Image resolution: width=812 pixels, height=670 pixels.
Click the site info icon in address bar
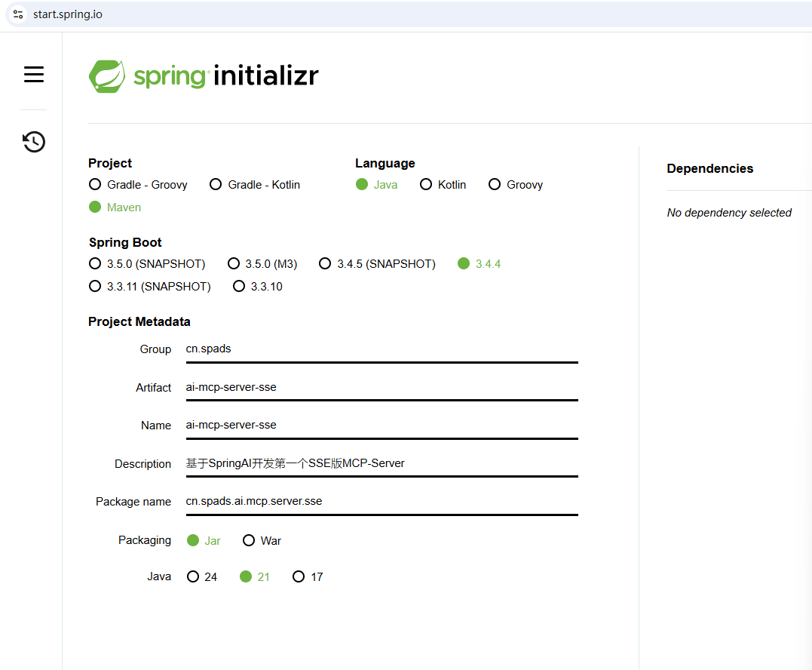(x=18, y=14)
